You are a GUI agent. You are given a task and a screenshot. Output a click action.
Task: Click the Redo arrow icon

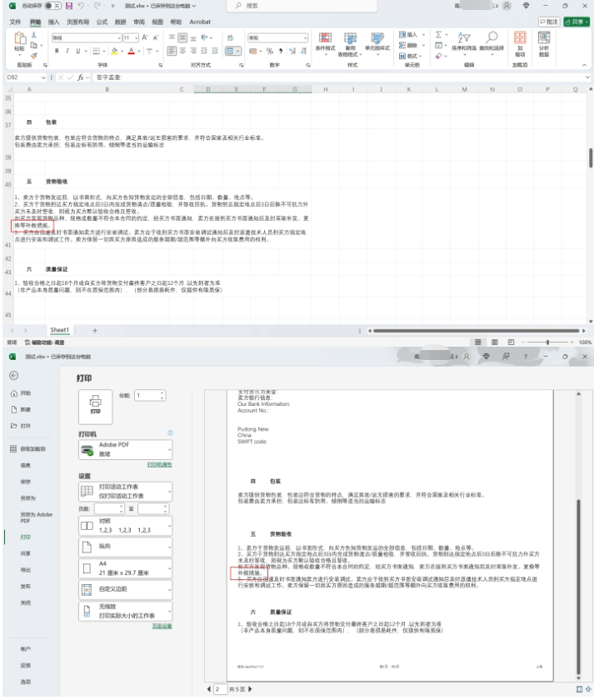point(97,6)
